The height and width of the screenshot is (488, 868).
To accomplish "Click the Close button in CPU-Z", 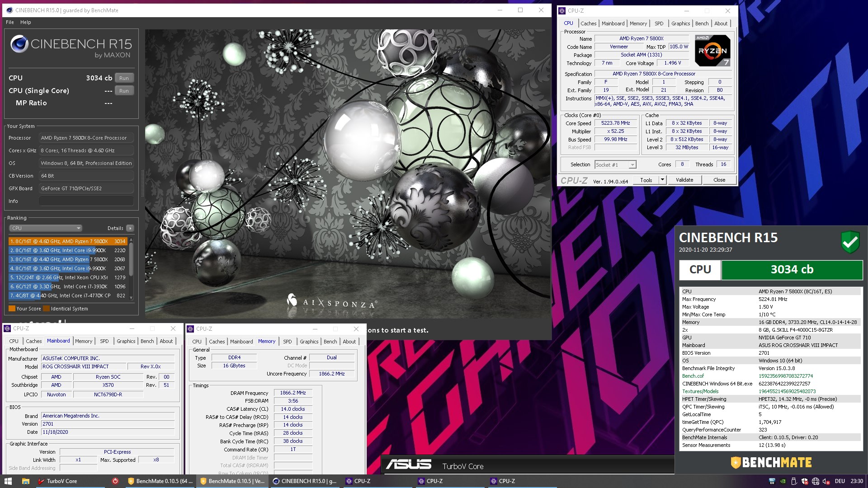I will 719,180.
